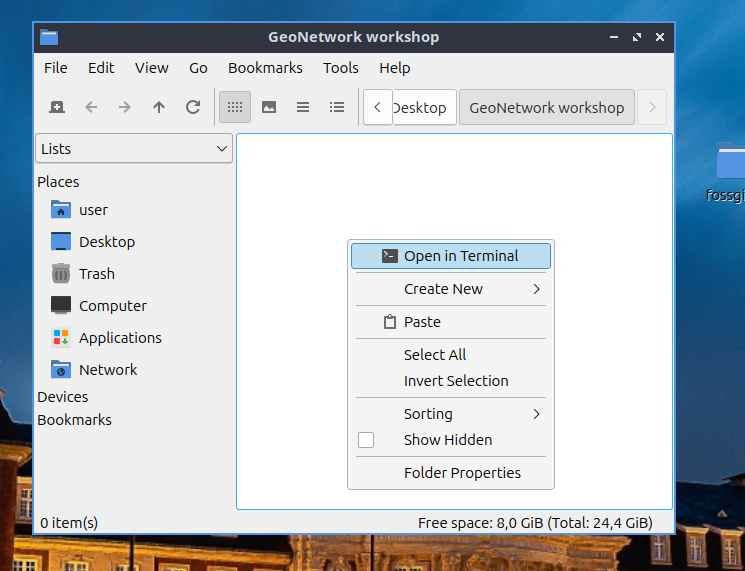Screen dimensions: 745x571
Task: Open Folder Properties from the context menu
Action: (x=451, y=473)
